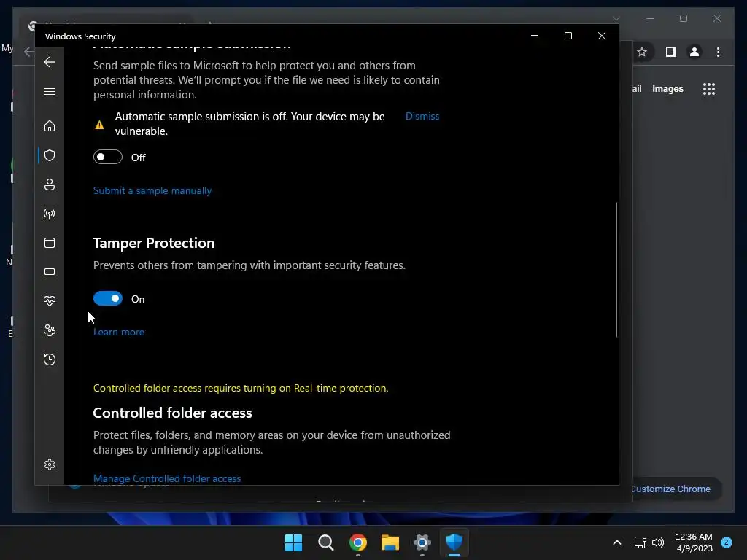Viewport: 747px width, 560px height.
Task: Select Virus & threat protection shield icon
Action: (50, 155)
